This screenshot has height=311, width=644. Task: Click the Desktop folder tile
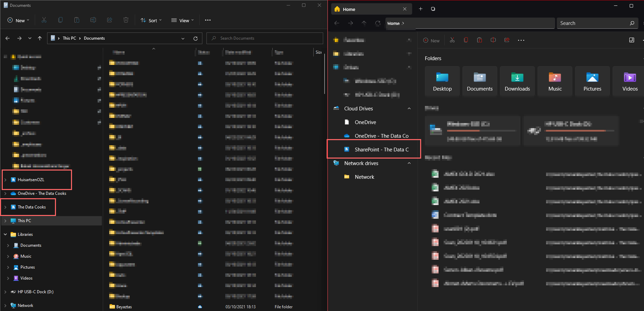442,82
